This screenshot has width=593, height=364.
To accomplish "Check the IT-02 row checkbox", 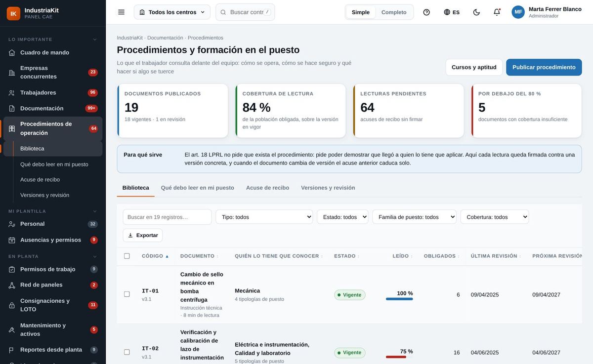I will click(x=127, y=352).
